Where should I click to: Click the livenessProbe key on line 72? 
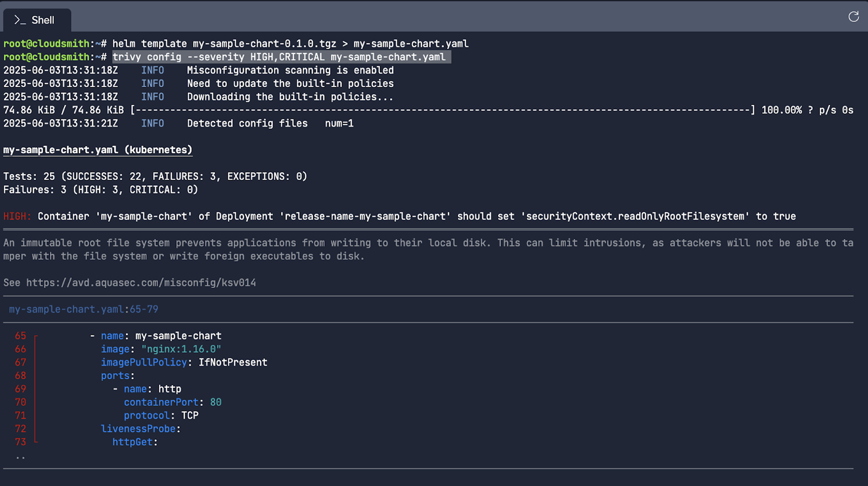[x=138, y=429]
